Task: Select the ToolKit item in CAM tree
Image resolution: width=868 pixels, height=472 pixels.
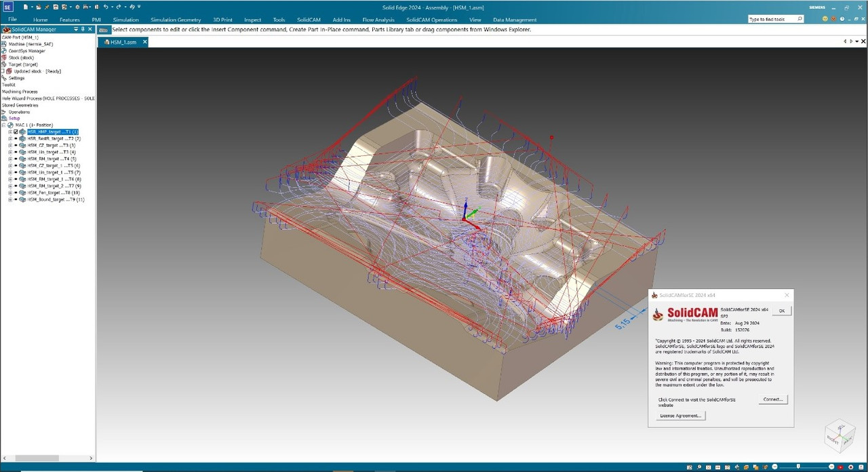Action: [x=8, y=85]
